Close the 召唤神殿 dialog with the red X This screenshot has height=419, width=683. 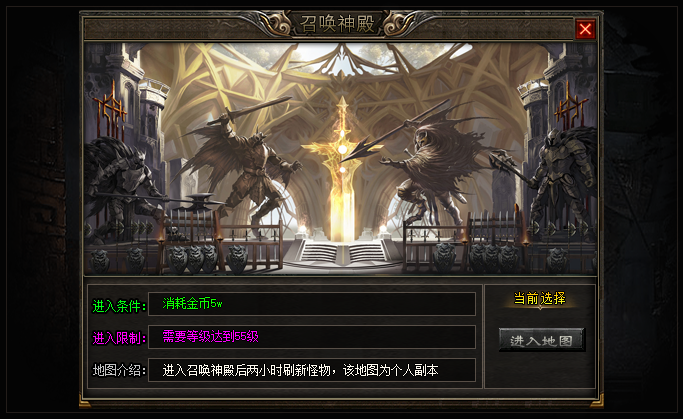tap(585, 29)
